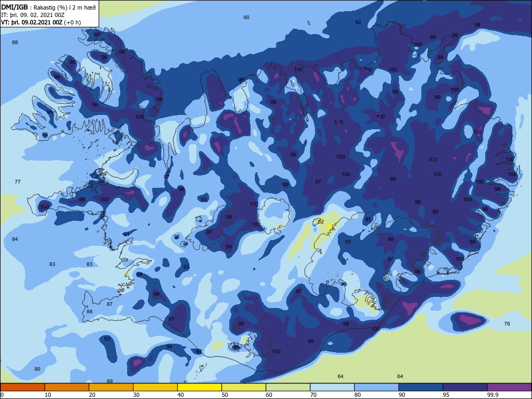This screenshot has width=532, height=399.
Task: Click the 20–30 legend color swatch
Action: pyautogui.click(x=111, y=387)
